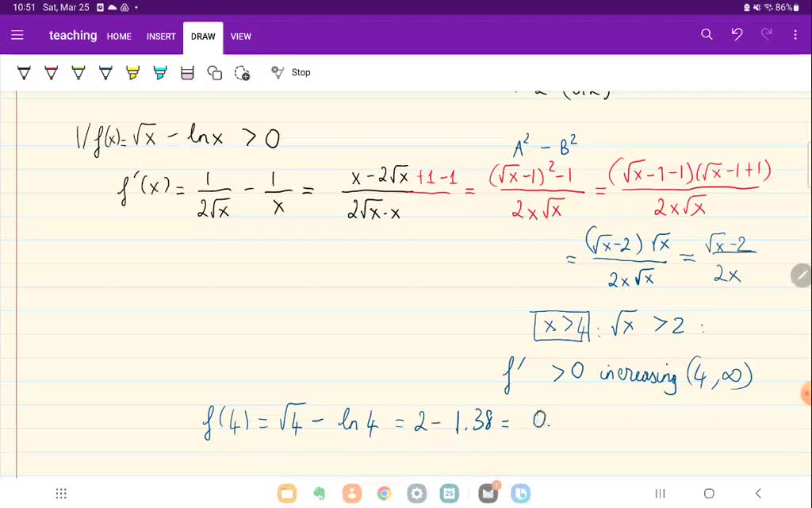Screen dimensions: 812x508
Task: Tap the teaching note title
Action: (73, 36)
